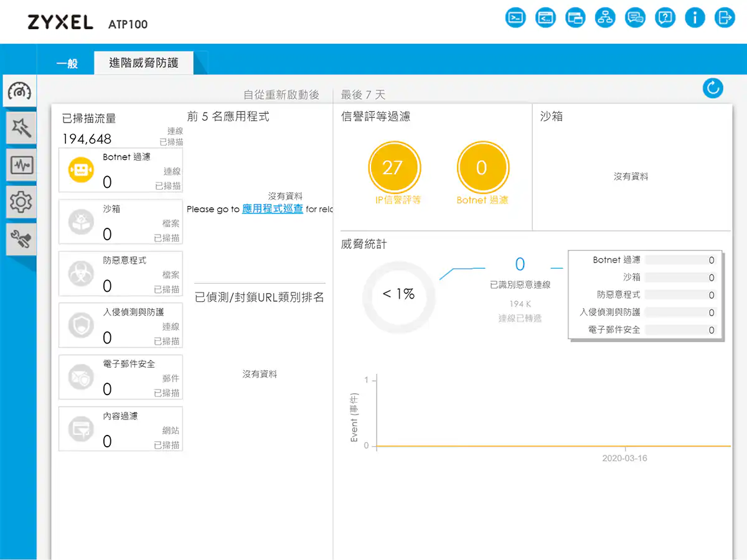Viewport: 747px width, 560px height.
Task: Open the Configuration gear sidebar icon
Action: pyautogui.click(x=21, y=202)
